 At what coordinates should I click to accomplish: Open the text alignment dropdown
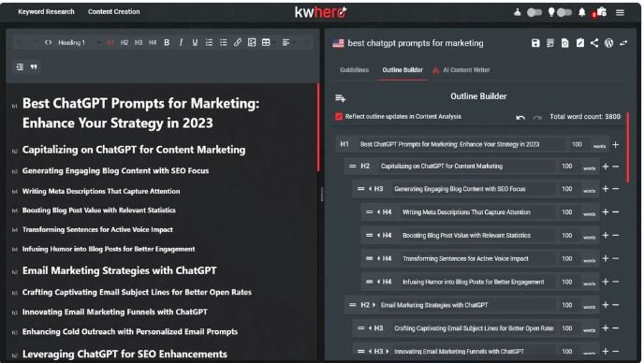[289, 42]
